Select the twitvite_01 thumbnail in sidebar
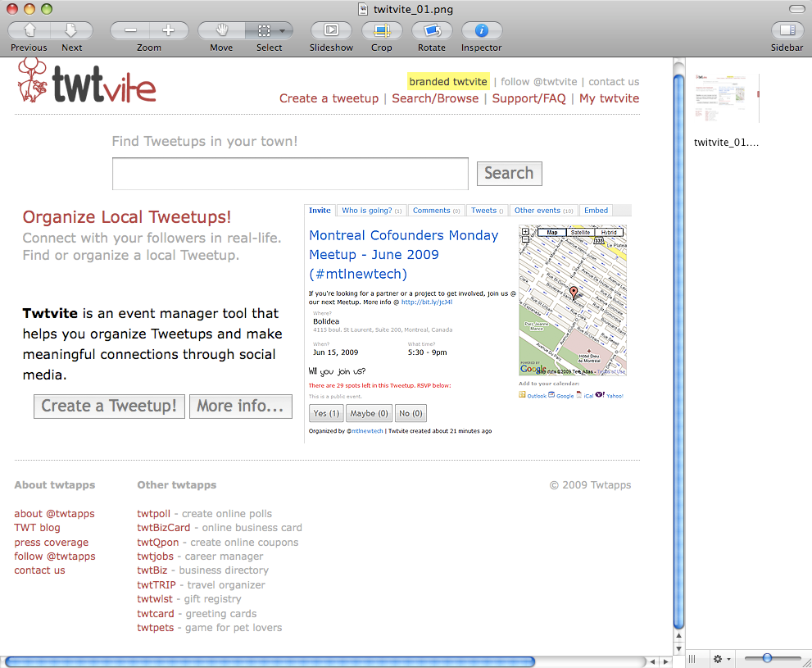The height and width of the screenshot is (668, 812). pyautogui.click(x=727, y=98)
